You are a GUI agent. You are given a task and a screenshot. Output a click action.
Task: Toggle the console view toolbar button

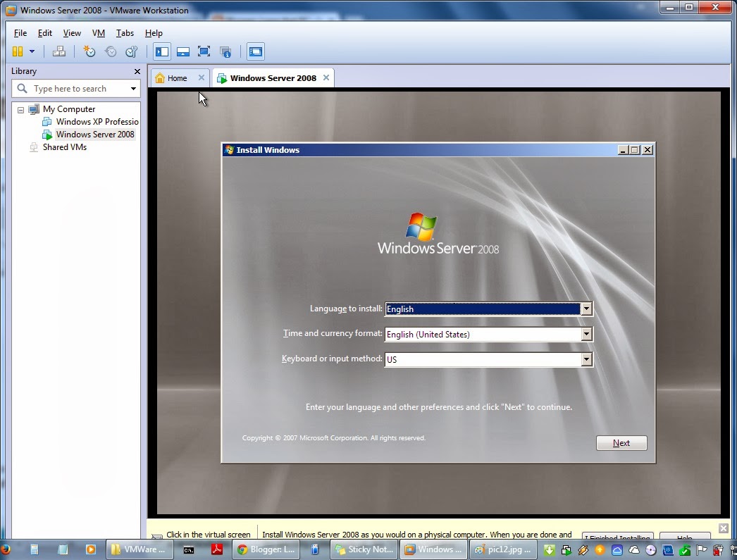point(256,51)
